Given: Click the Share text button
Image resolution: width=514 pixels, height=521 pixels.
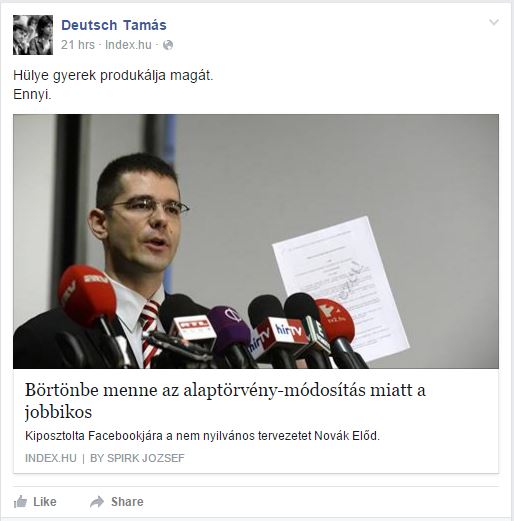Looking at the screenshot, I should tap(127, 502).
